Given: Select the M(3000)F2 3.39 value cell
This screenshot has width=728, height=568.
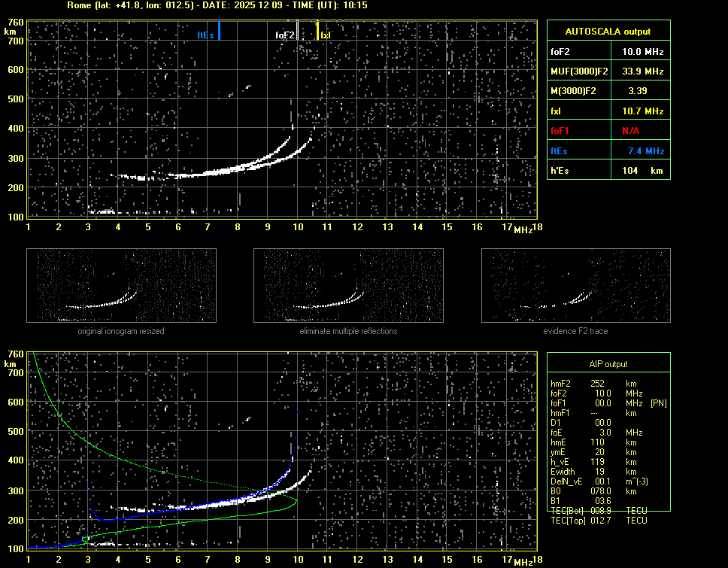Looking at the screenshot, I should coord(638,91).
